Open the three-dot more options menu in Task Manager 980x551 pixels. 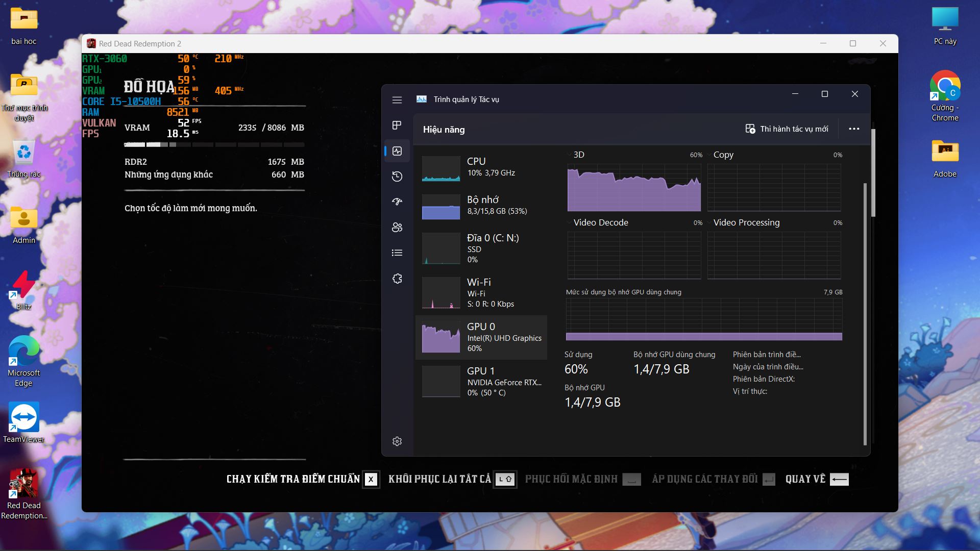(854, 129)
